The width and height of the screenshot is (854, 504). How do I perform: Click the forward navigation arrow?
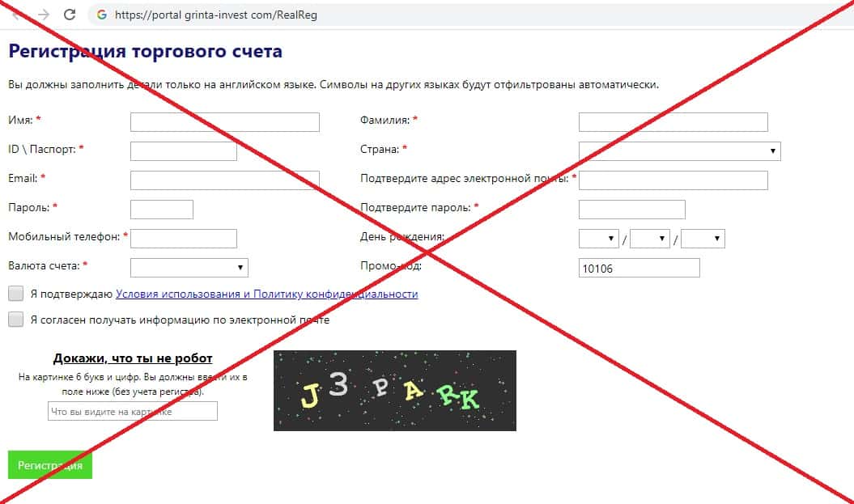click(44, 15)
